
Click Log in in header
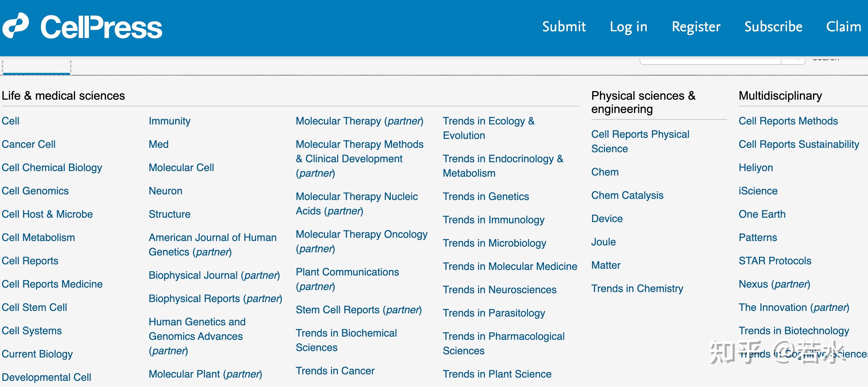tap(628, 27)
